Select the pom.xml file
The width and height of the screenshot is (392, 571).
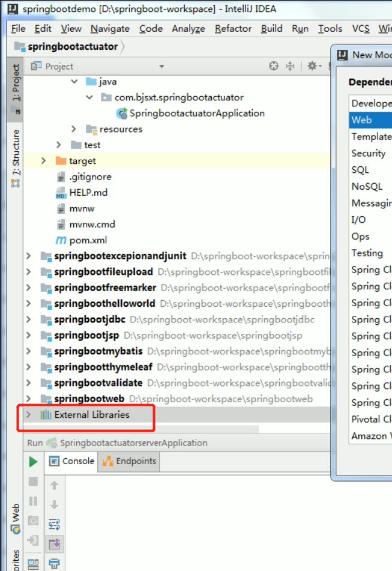coord(88,240)
